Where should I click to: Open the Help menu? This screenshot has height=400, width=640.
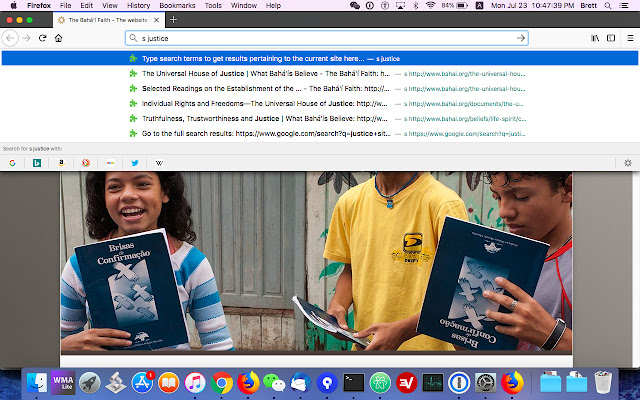point(273,5)
